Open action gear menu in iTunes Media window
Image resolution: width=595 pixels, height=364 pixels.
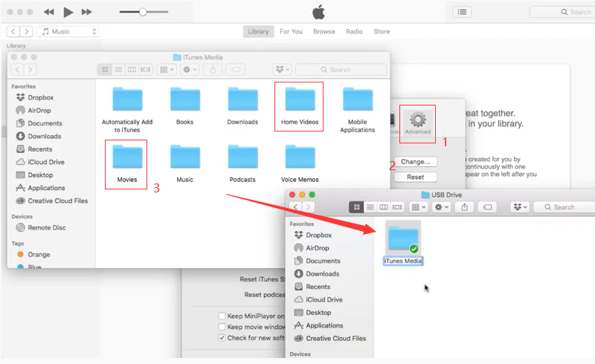tap(190, 70)
